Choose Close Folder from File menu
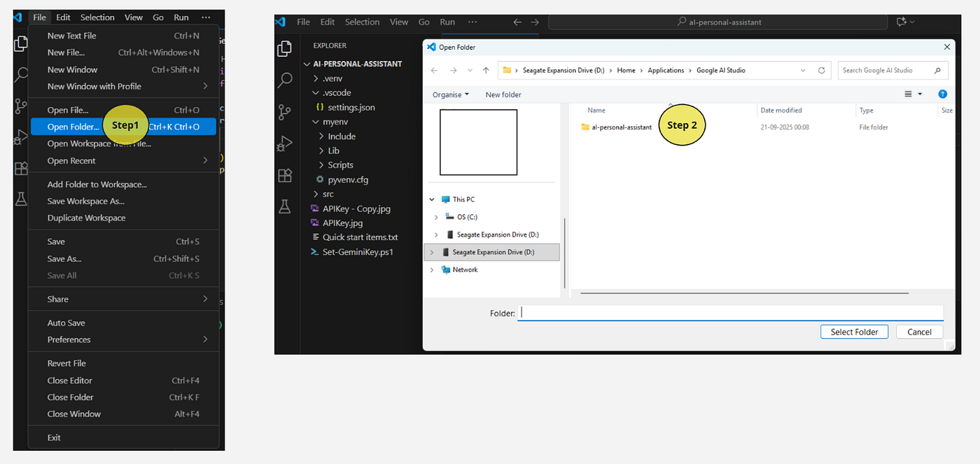980x464 pixels. (x=123, y=397)
